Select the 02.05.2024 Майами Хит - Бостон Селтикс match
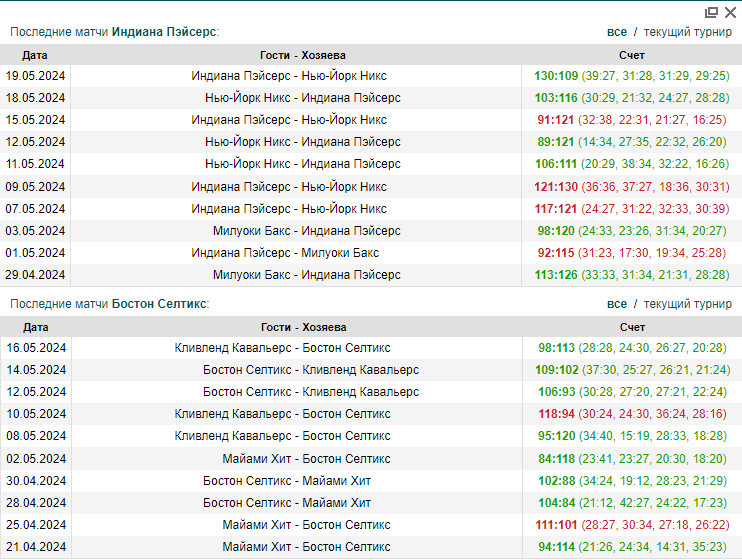 (306, 459)
